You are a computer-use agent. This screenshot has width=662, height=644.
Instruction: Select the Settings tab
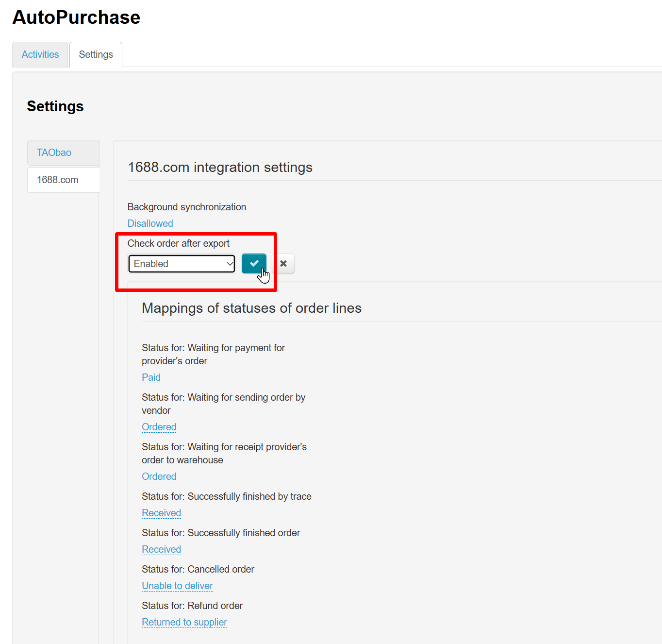coord(96,54)
